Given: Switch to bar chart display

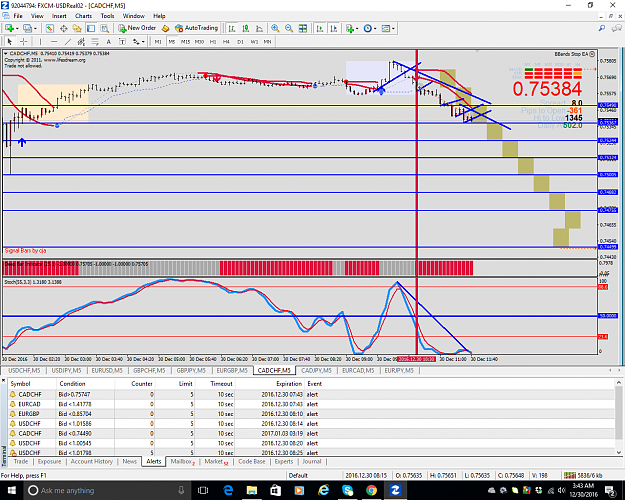Looking at the screenshot, I should pyautogui.click(x=232, y=28).
